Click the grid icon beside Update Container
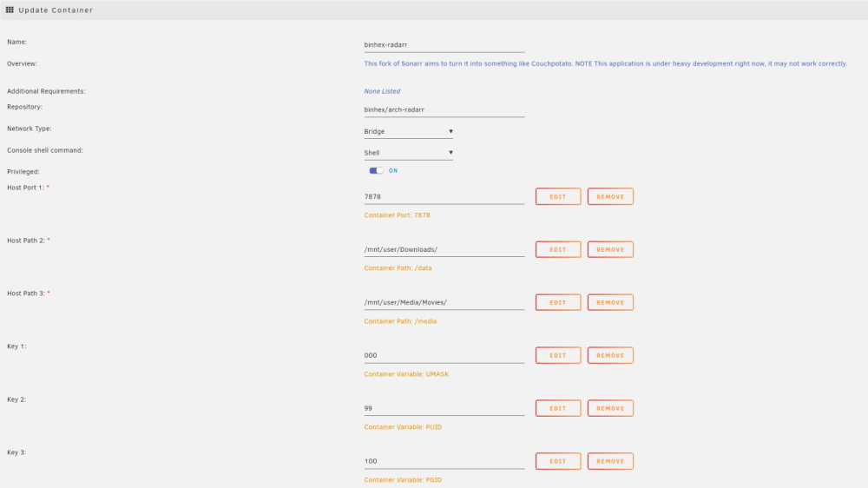Viewport: 868px width, 488px height. click(x=10, y=10)
